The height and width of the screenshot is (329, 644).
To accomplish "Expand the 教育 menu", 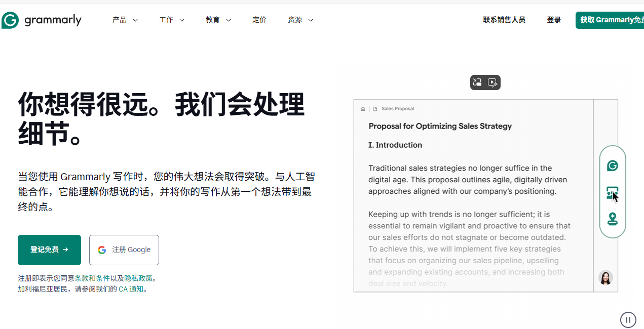I will (218, 20).
